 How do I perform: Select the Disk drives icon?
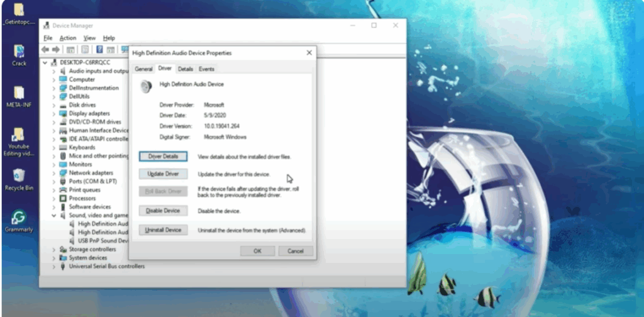tap(63, 104)
